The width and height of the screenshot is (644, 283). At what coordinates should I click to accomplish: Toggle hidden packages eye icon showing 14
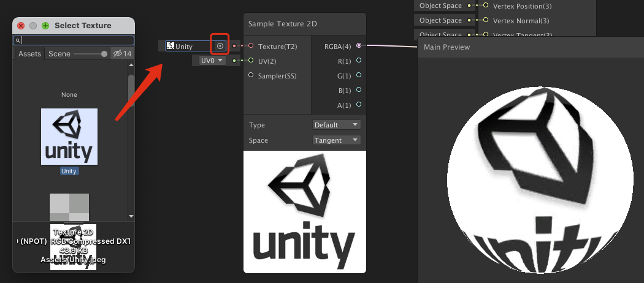(122, 54)
